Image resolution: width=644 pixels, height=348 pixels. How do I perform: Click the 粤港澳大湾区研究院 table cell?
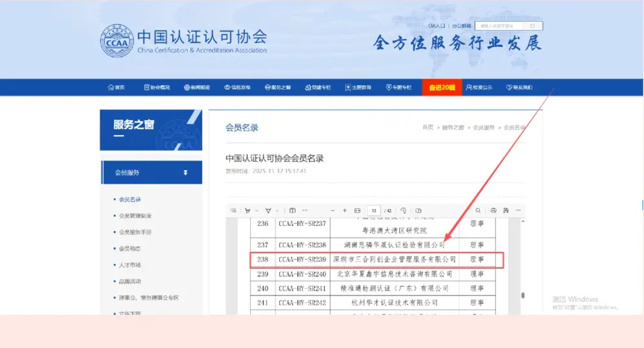[394, 231]
